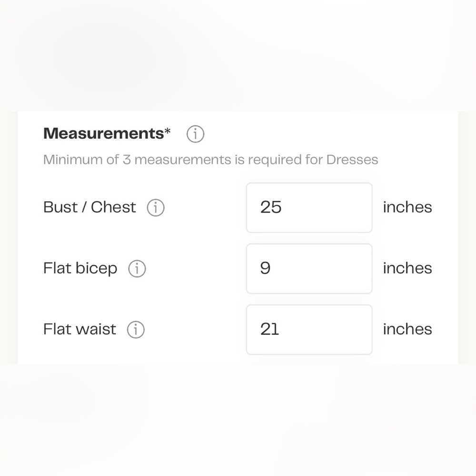Focus the Bust / Chest field showing 25
The width and height of the screenshot is (476, 476).
coord(309,208)
